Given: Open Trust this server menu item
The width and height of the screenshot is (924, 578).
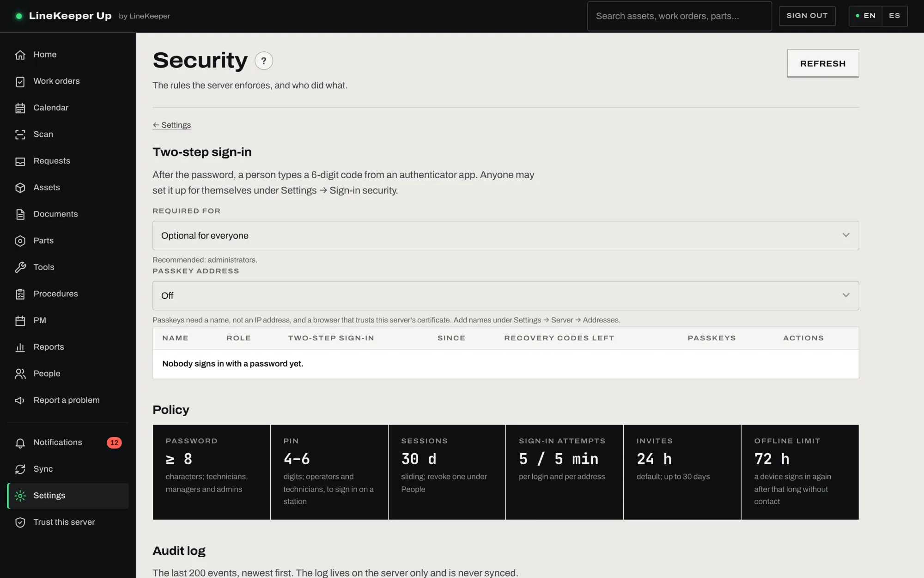Looking at the screenshot, I should [68, 522].
